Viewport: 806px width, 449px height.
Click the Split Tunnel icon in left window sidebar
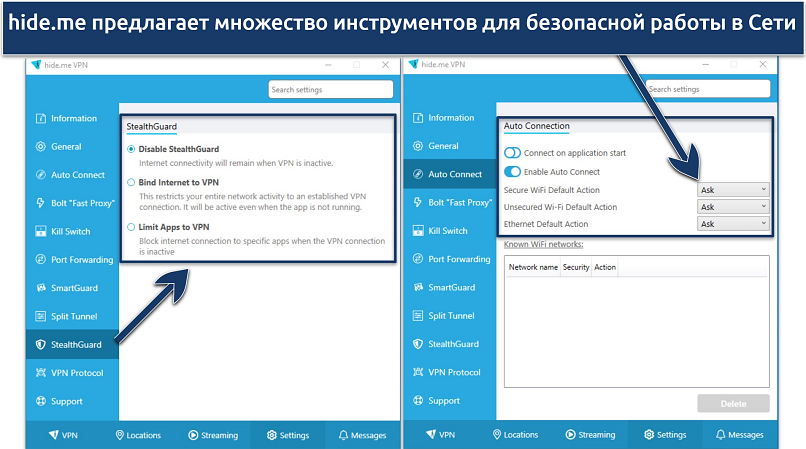pyautogui.click(x=41, y=316)
